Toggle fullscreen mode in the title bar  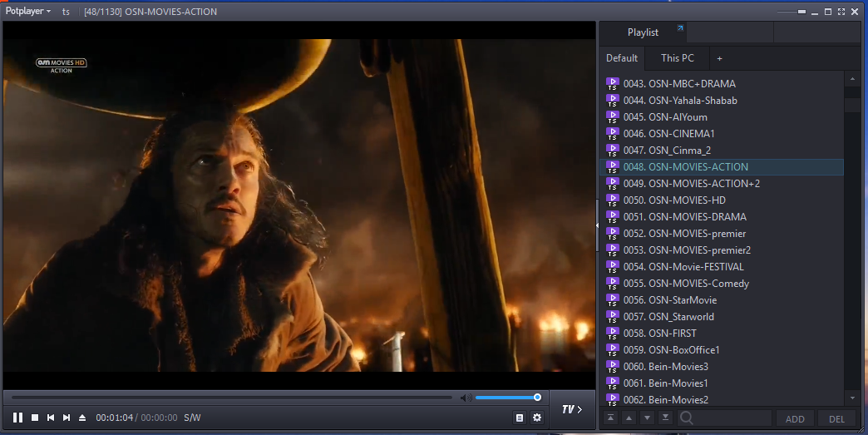[841, 12]
